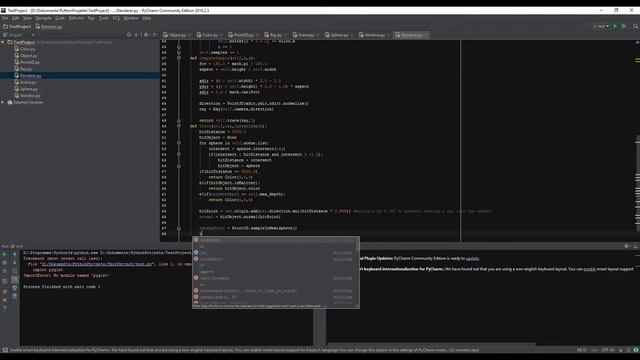The width and height of the screenshot is (640, 360).
Task: Select Ray.py in project tree
Action: [23, 69]
